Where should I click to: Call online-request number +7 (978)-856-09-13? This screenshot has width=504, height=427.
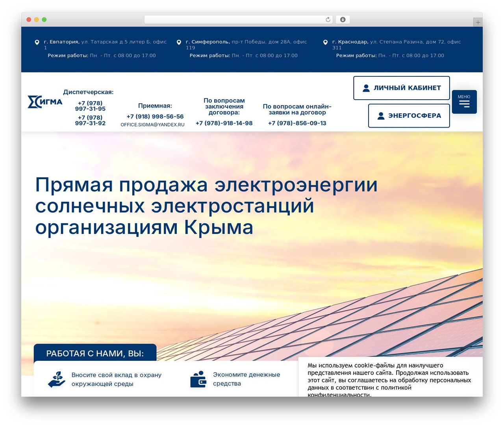(297, 123)
